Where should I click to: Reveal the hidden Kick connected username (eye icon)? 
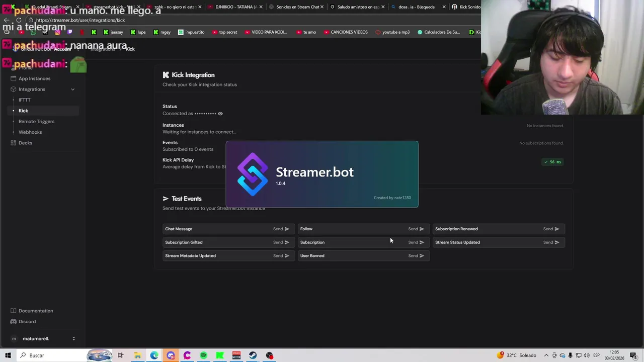[220, 114]
